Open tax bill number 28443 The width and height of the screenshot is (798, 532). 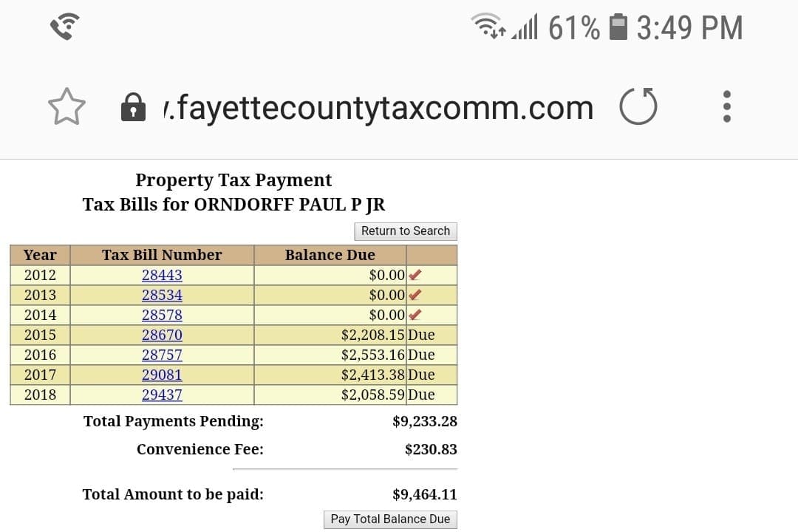162,275
